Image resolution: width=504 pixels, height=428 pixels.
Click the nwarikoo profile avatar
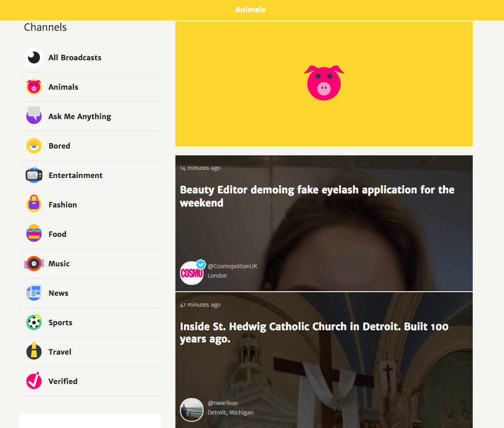click(x=192, y=410)
